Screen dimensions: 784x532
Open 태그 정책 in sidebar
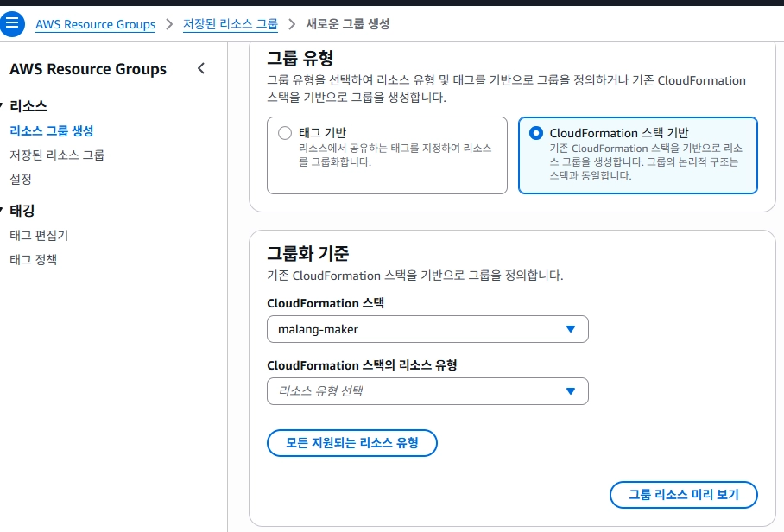tap(34, 259)
